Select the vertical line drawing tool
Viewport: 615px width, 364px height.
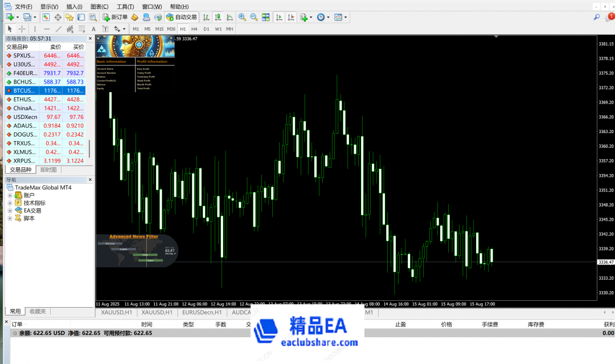(x=35, y=28)
